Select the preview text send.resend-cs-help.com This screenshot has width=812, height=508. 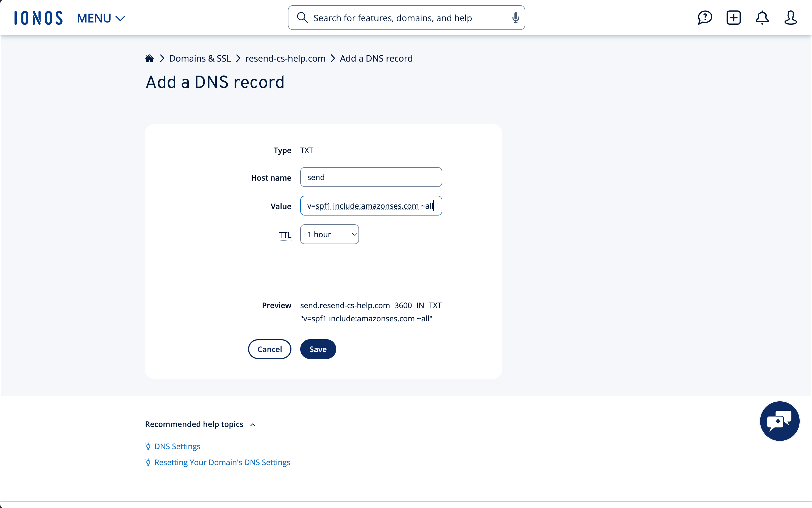pyautogui.click(x=345, y=305)
